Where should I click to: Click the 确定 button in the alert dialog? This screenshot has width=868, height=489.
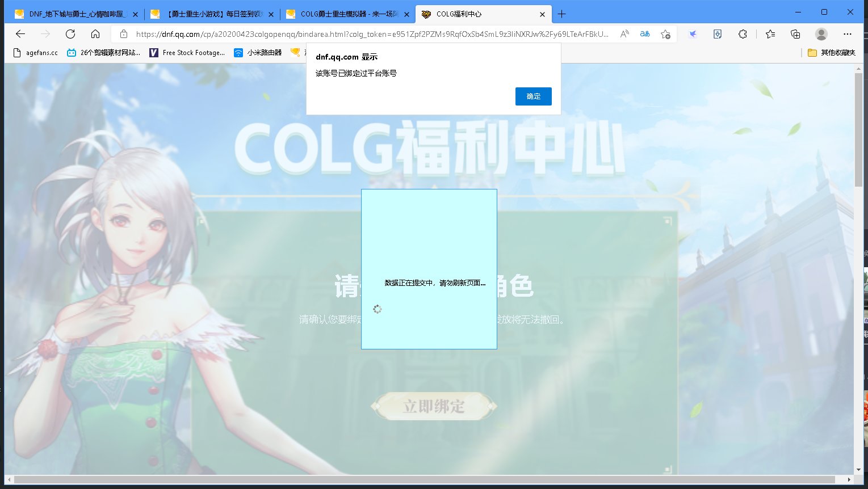tap(533, 96)
